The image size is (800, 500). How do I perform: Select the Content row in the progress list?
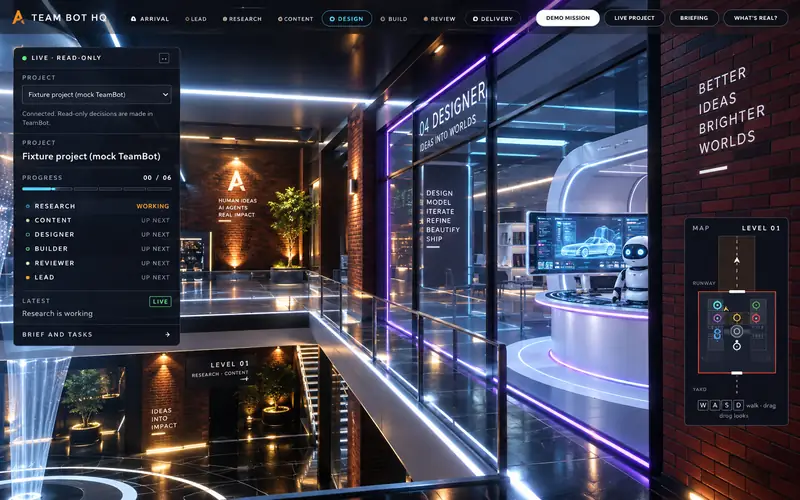pos(97,220)
